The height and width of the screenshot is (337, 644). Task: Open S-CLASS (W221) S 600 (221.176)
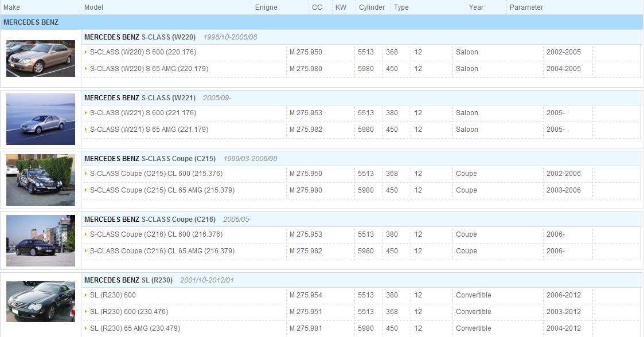click(143, 113)
